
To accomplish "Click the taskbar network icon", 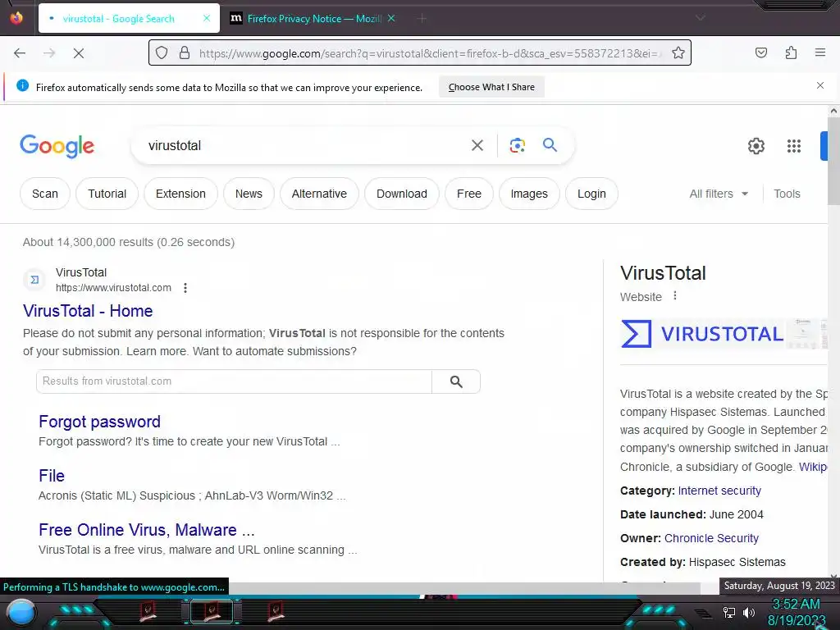I will click(x=728, y=612).
